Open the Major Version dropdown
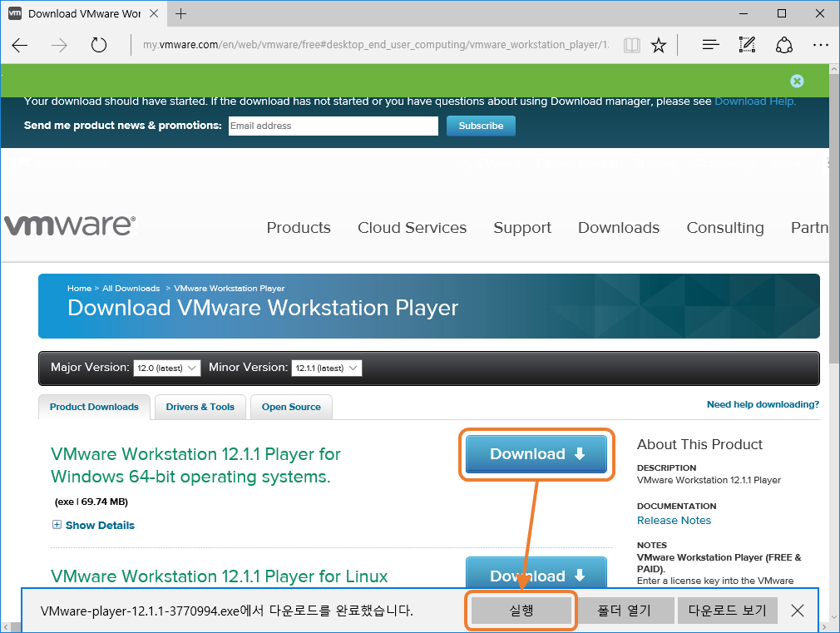Image resolution: width=840 pixels, height=633 pixels. pyautogui.click(x=166, y=367)
